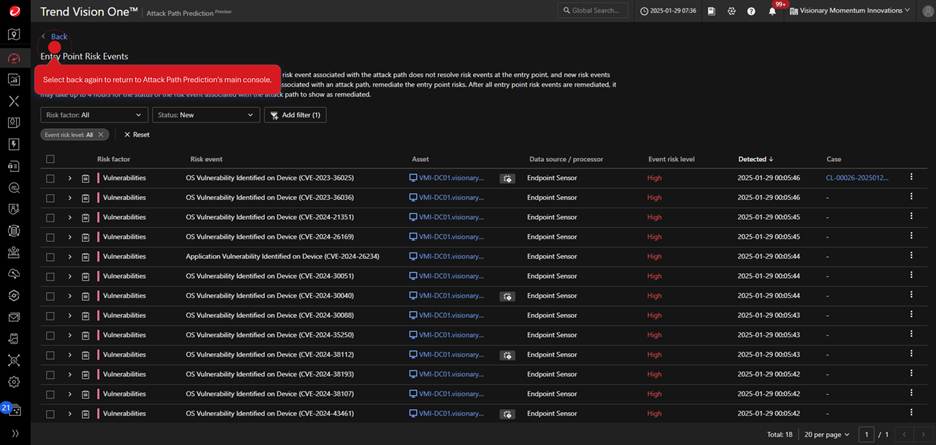Open kebab menu for CVE-2024-38193 row
Image resolution: width=936 pixels, height=445 pixels.
(911, 373)
